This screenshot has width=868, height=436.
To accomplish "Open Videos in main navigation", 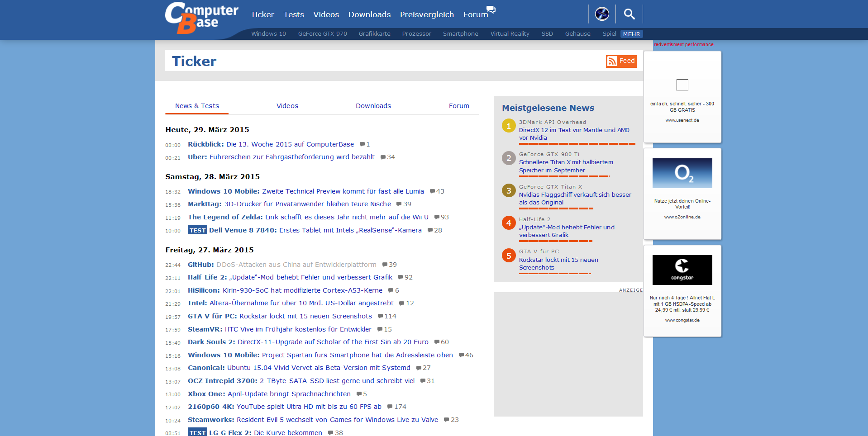I will pos(326,14).
